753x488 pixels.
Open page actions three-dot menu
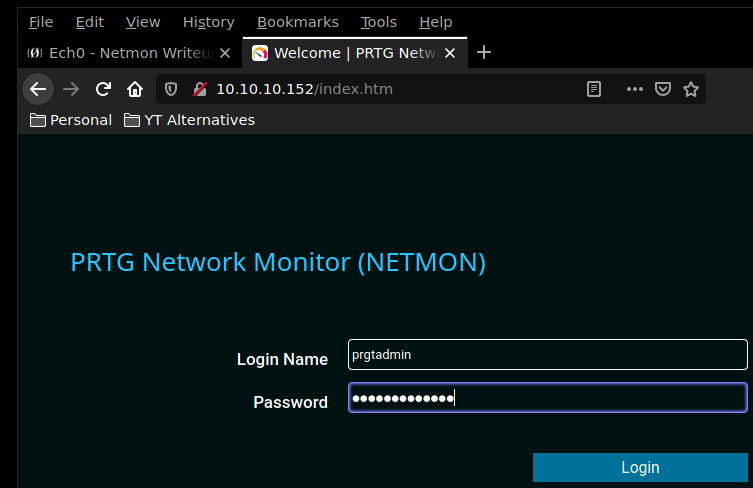pyautogui.click(x=634, y=89)
